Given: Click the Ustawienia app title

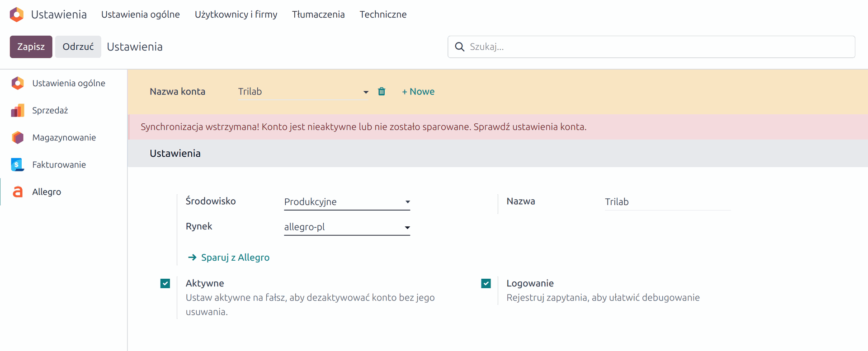Looking at the screenshot, I should [x=59, y=14].
